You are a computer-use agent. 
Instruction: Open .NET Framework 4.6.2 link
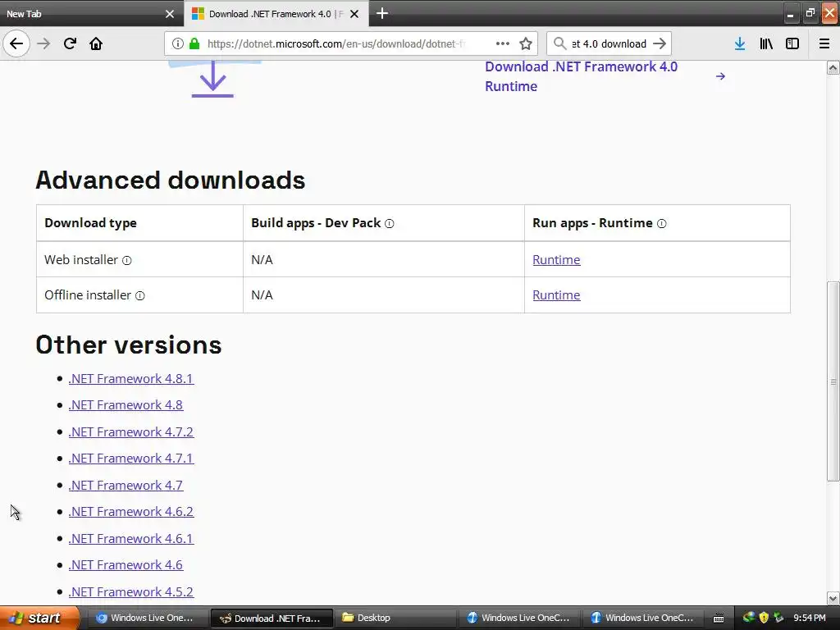[131, 512]
